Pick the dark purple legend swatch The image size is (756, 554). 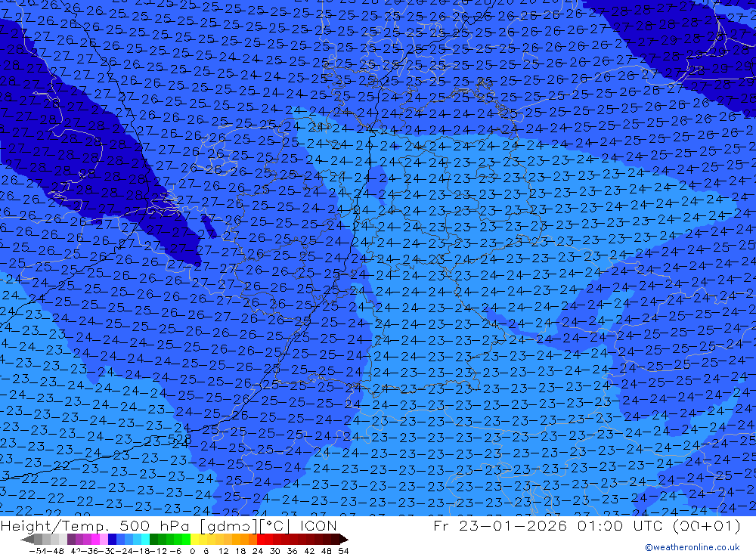71,539
